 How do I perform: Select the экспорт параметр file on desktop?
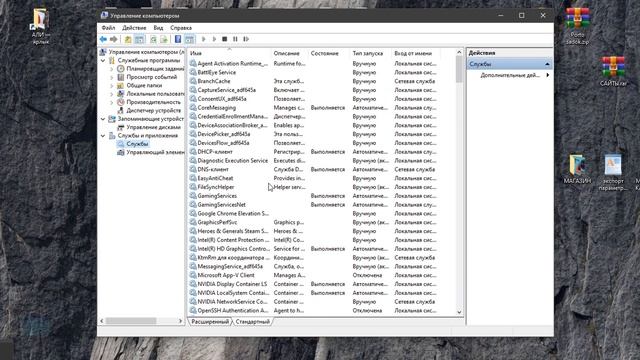tap(613, 172)
